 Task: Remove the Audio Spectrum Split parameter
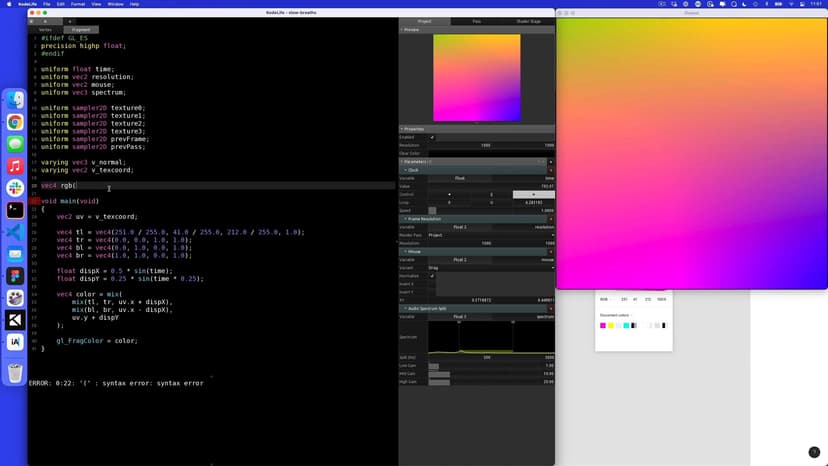550,308
